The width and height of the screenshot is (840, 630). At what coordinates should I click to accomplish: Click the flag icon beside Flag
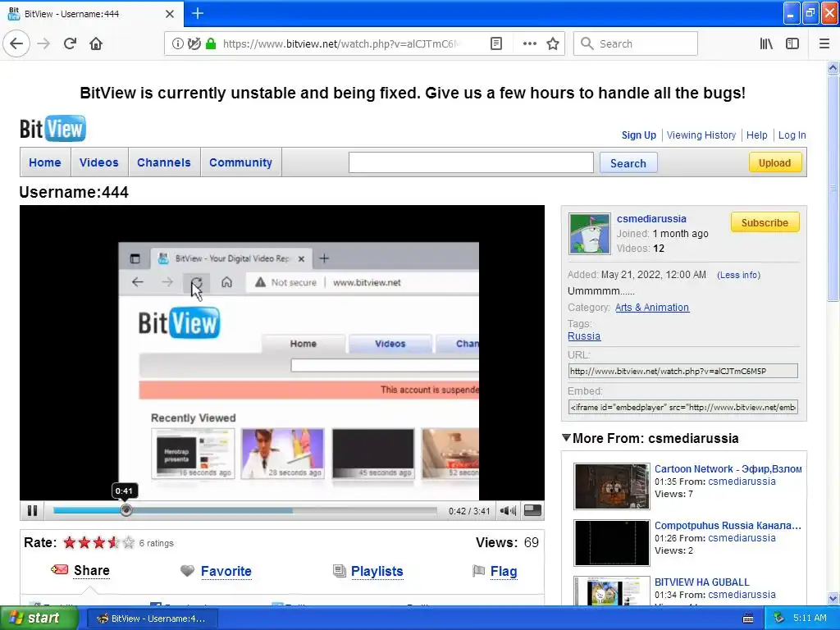pos(478,571)
